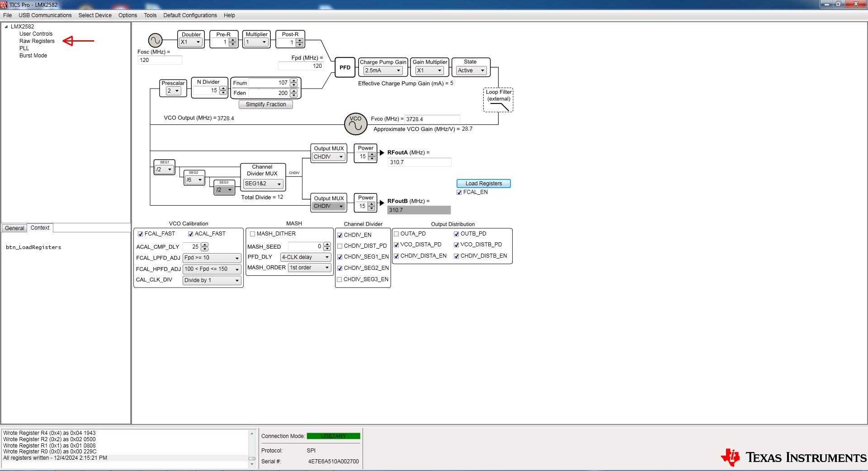
Task: Select PLL in the tree
Action: click(x=24, y=48)
